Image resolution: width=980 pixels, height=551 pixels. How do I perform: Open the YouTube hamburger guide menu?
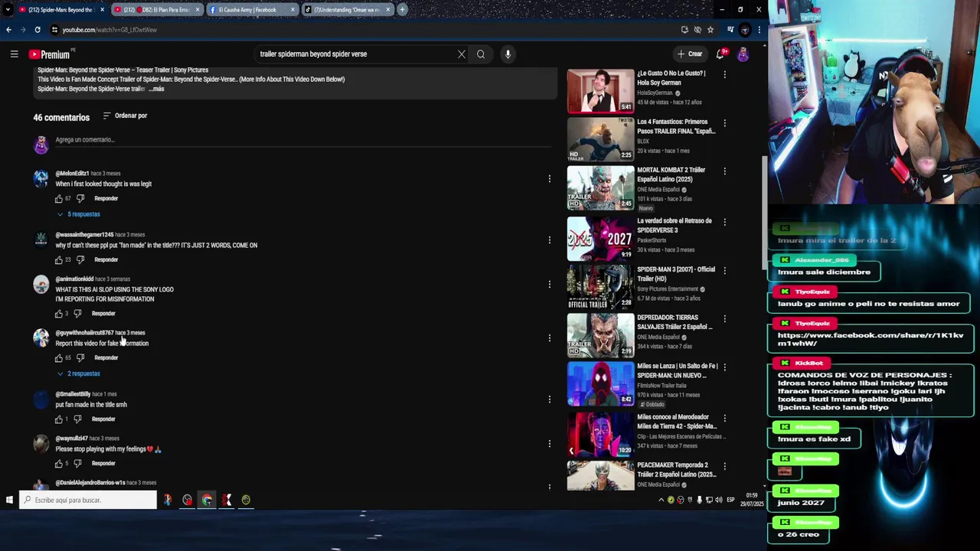[x=14, y=54]
